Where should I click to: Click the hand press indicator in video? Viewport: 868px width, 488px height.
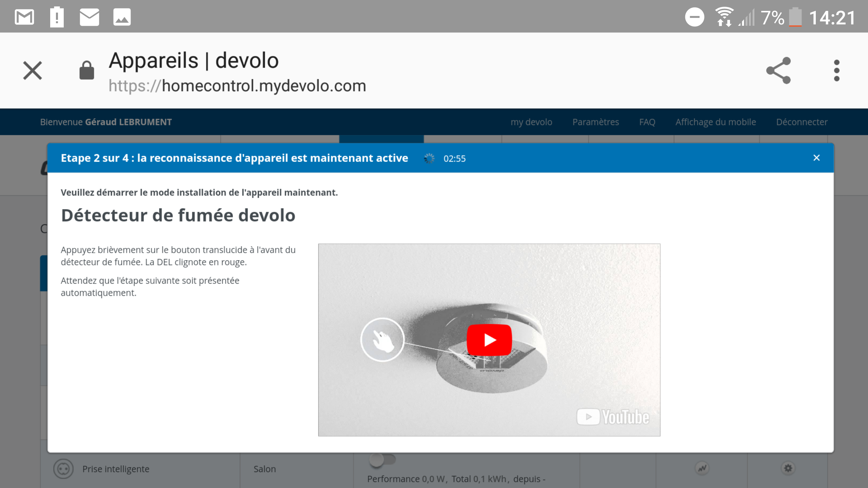click(x=382, y=340)
